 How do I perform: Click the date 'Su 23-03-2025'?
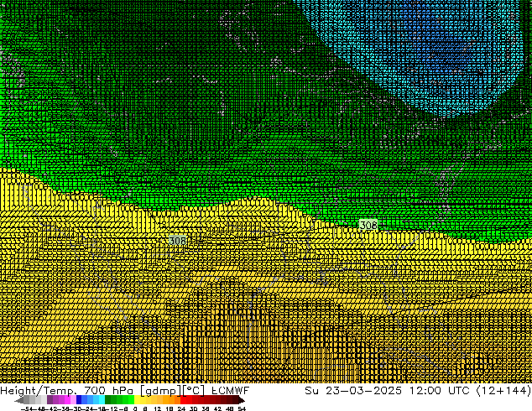click(x=353, y=390)
